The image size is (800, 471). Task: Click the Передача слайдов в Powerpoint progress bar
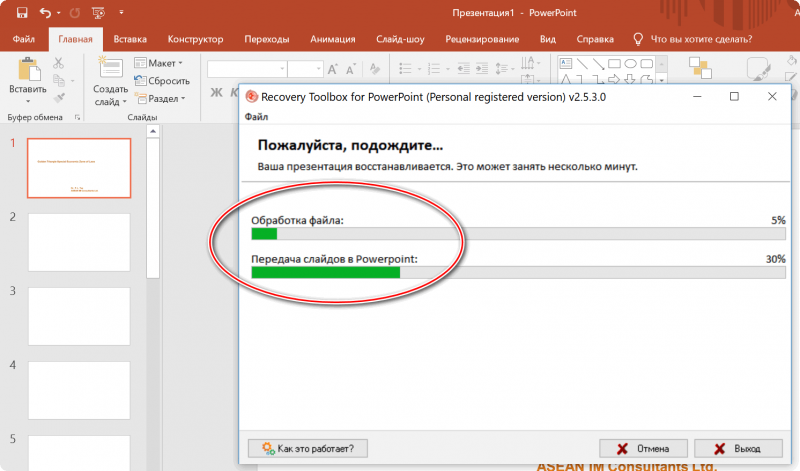click(518, 272)
